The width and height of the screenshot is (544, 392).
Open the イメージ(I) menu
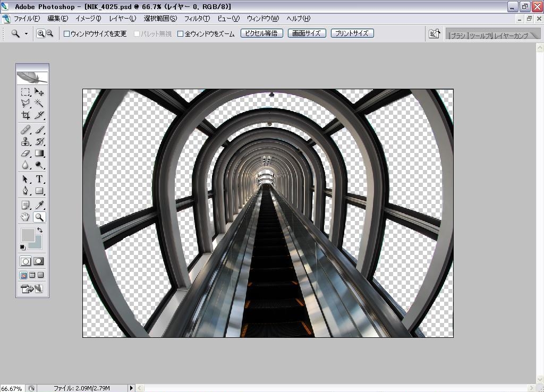pos(88,19)
